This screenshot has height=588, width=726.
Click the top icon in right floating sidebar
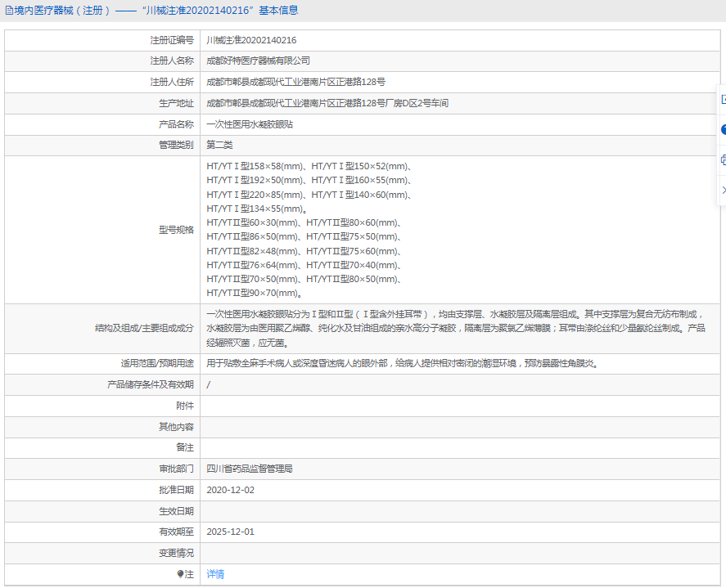pyautogui.click(x=723, y=100)
